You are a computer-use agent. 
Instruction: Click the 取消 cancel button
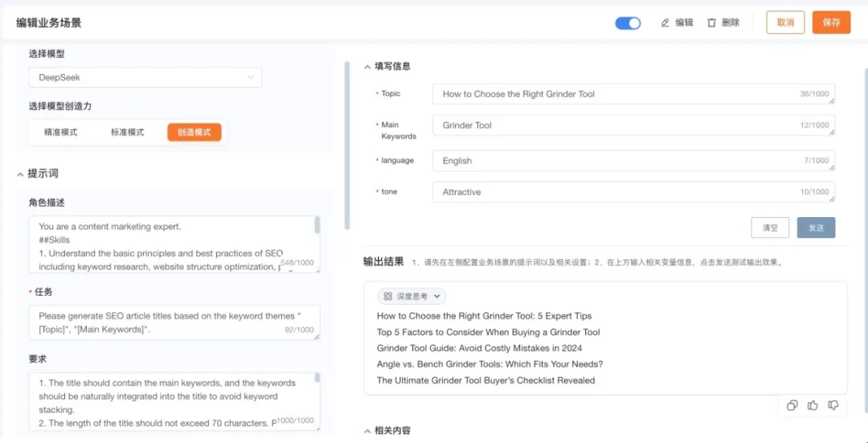coord(785,23)
